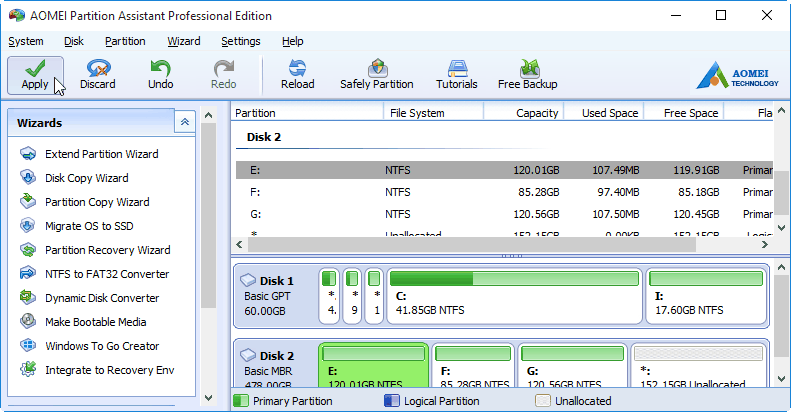Click disk map scrollbar down arrow
This screenshot has width=791, height=412.
coord(781,379)
